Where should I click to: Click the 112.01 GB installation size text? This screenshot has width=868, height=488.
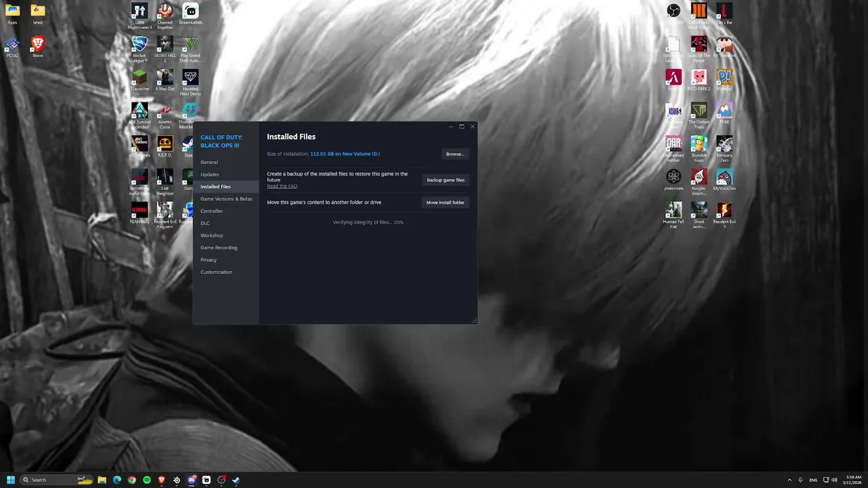(x=345, y=154)
